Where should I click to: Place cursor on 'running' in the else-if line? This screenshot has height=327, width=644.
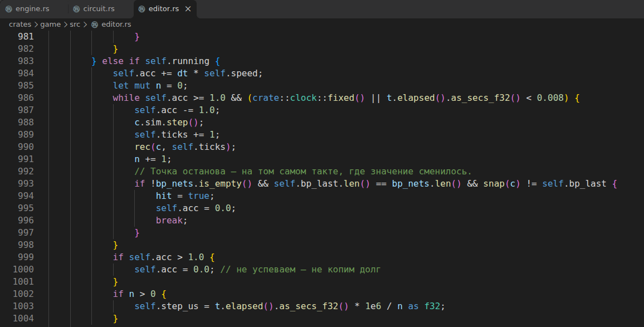191,61
